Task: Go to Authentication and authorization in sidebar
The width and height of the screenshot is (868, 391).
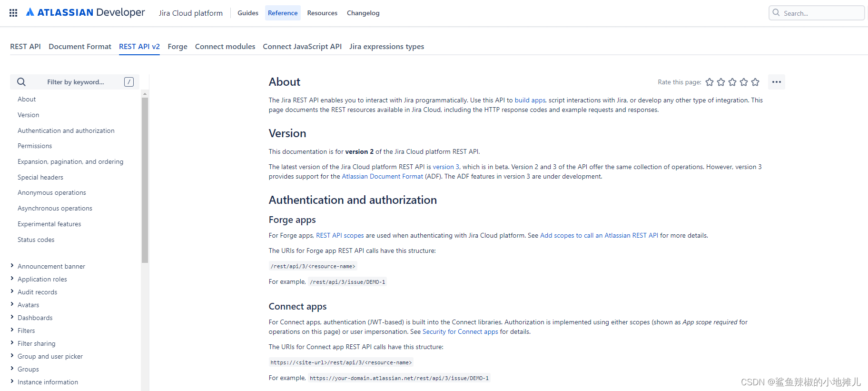Action: [x=66, y=130]
